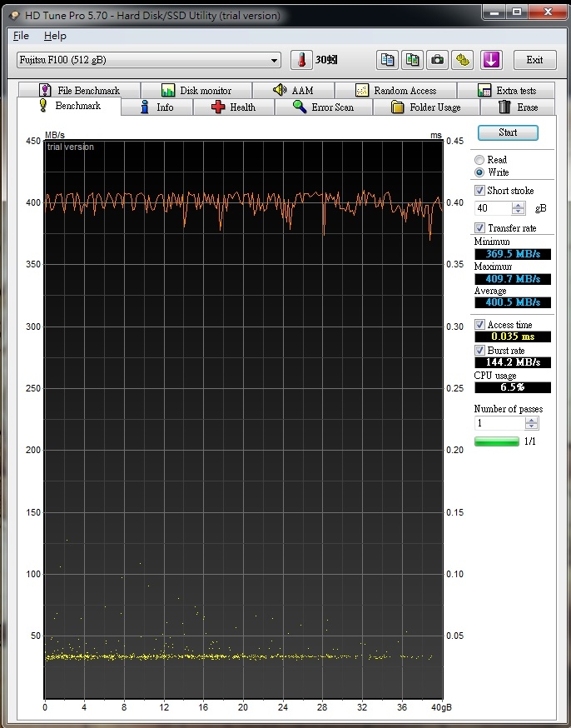Click the Average value 400.5 MB/s
Viewport: 571px width, 728px height.
pos(513,302)
